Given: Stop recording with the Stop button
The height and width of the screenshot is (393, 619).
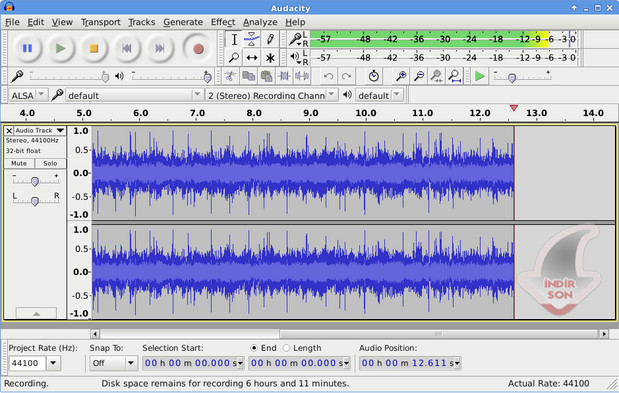Looking at the screenshot, I should point(94,48).
